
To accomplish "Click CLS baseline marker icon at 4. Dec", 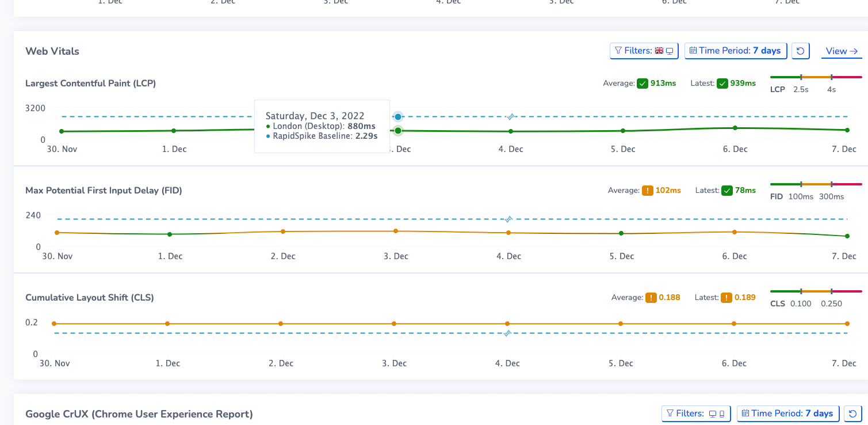I will click(508, 333).
